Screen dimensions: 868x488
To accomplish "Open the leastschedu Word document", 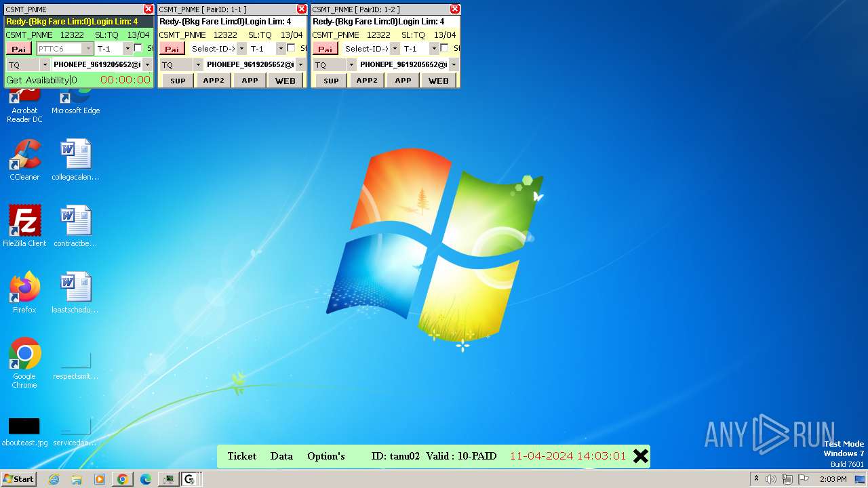I will [x=75, y=292].
